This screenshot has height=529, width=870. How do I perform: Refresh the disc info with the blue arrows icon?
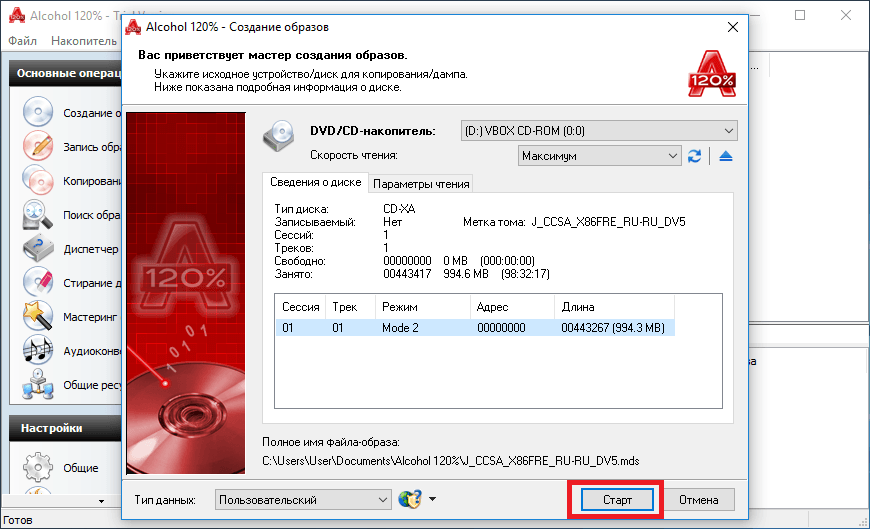[694, 156]
